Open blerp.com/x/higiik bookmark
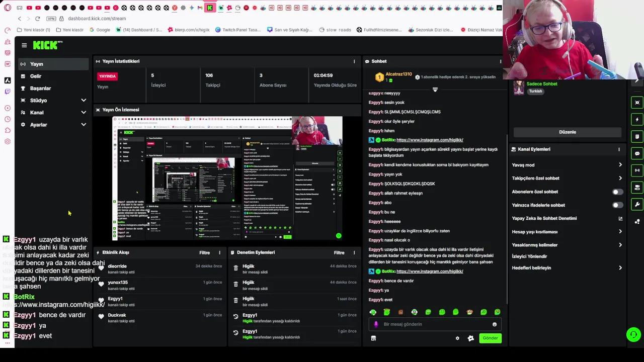 click(189, 30)
